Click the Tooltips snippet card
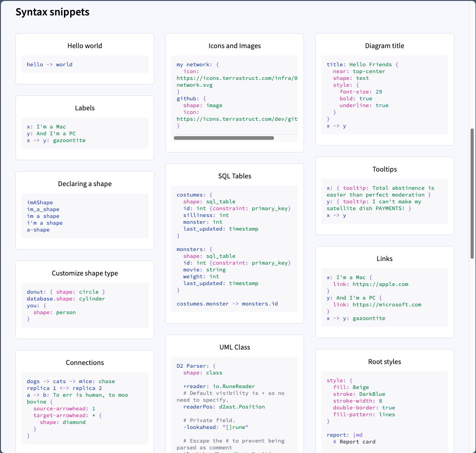This screenshot has height=453, width=476. point(384,196)
